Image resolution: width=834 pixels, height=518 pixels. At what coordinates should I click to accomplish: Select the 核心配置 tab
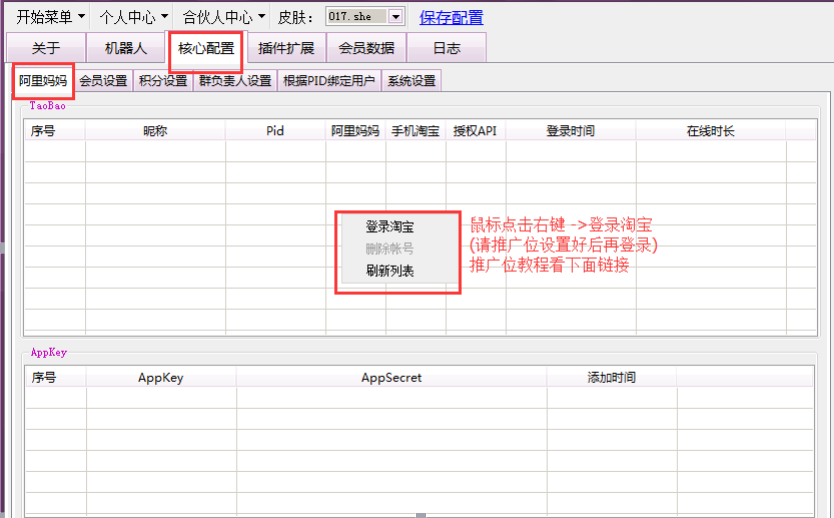(206, 48)
